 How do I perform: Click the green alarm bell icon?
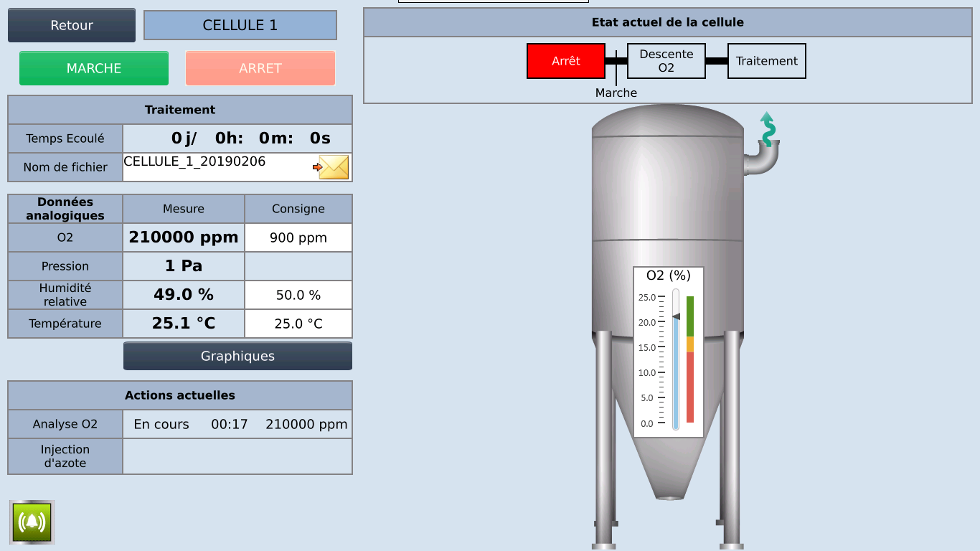[x=32, y=522]
